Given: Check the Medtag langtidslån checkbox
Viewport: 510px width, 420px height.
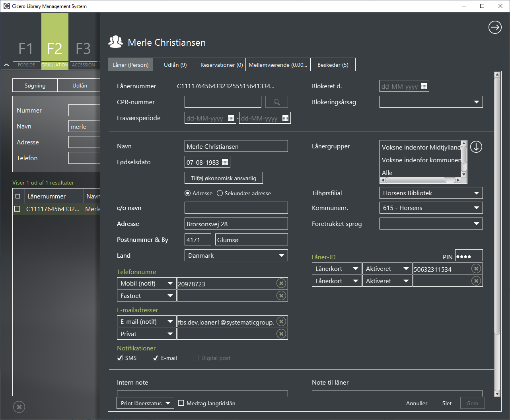Looking at the screenshot, I should pos(181,403).
